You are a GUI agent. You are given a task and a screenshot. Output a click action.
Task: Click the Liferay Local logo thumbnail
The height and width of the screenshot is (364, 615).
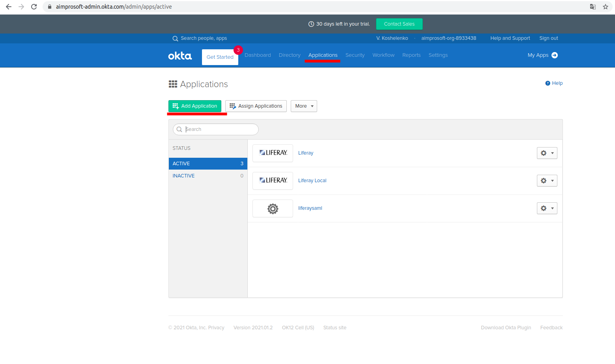click(273, 181)
